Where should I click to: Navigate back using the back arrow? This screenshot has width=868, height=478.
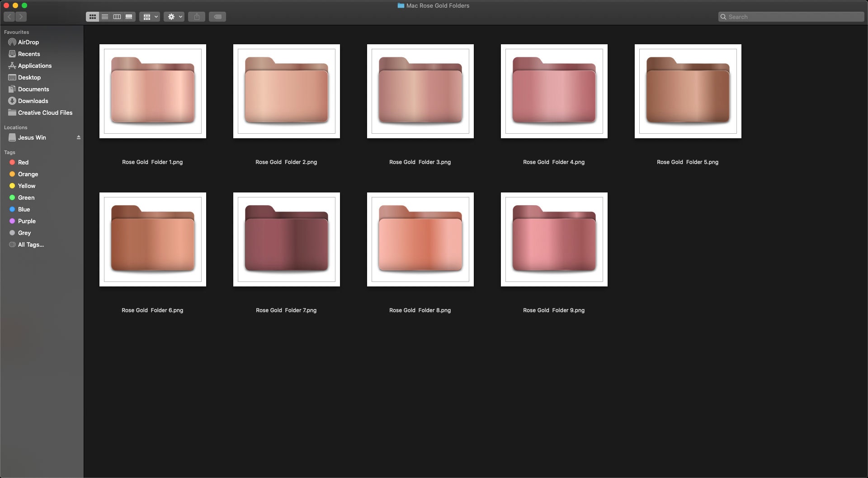click(x=9, y=16)
